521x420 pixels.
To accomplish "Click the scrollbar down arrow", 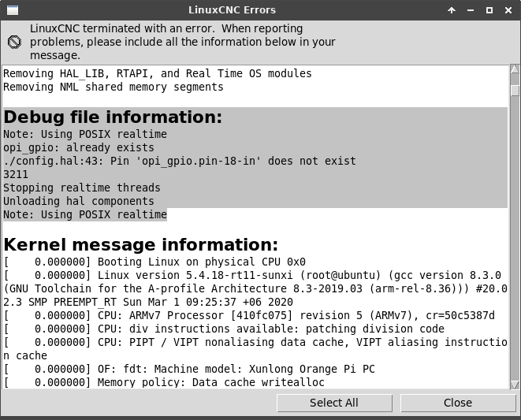I will click(515, 385).
